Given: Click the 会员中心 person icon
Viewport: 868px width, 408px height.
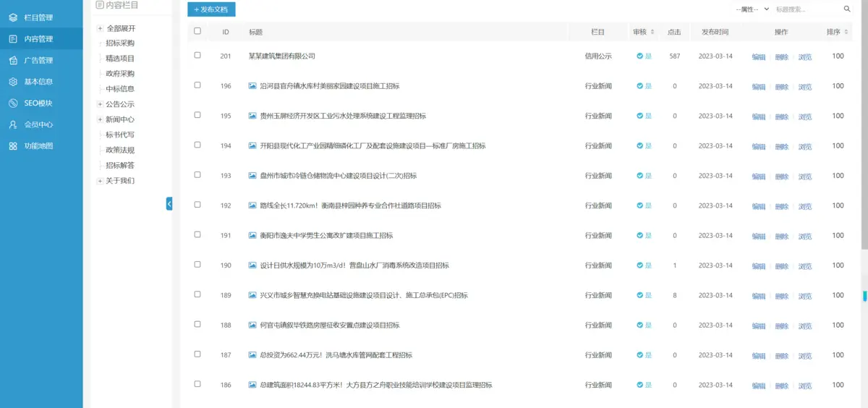Looking at the screenshot, I should click(x=13, y=124).
